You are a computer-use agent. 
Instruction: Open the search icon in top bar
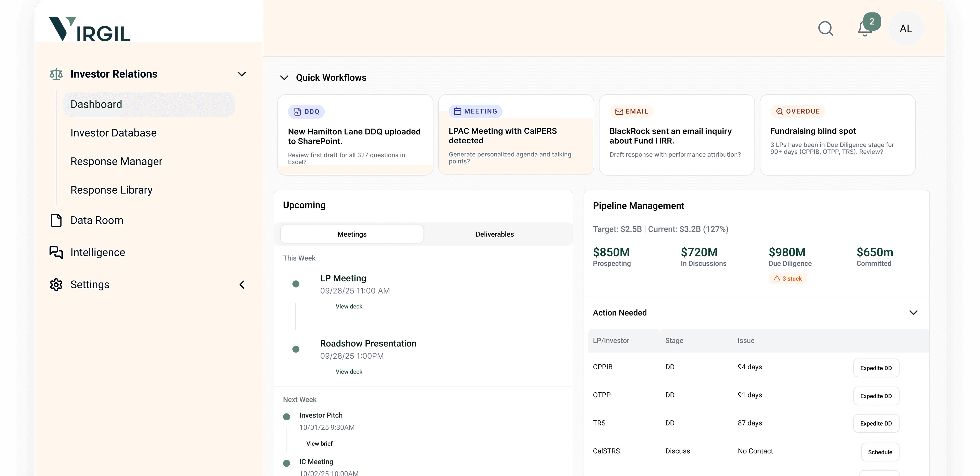tap(825, 29)
